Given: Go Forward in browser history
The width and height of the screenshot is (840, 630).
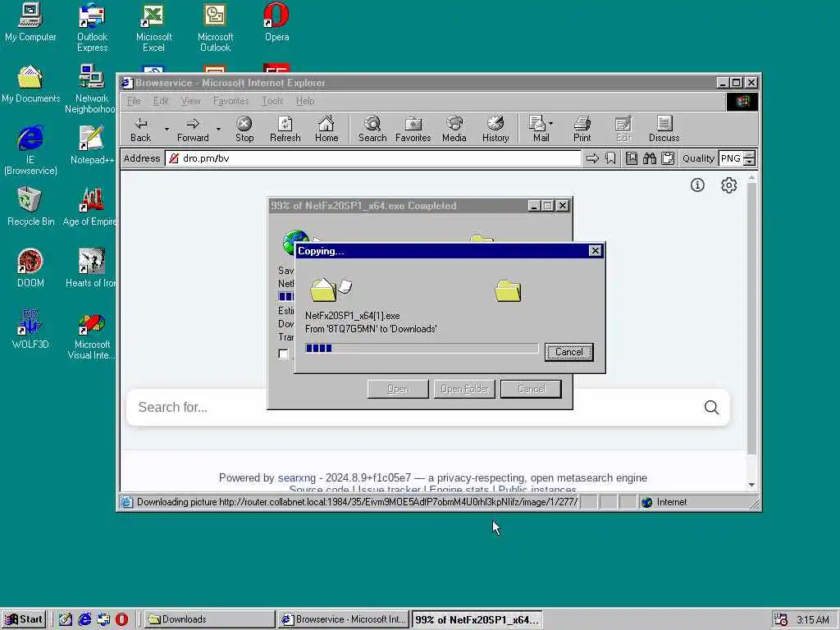Looking at the screenshot, I should (x=193, y=129).
